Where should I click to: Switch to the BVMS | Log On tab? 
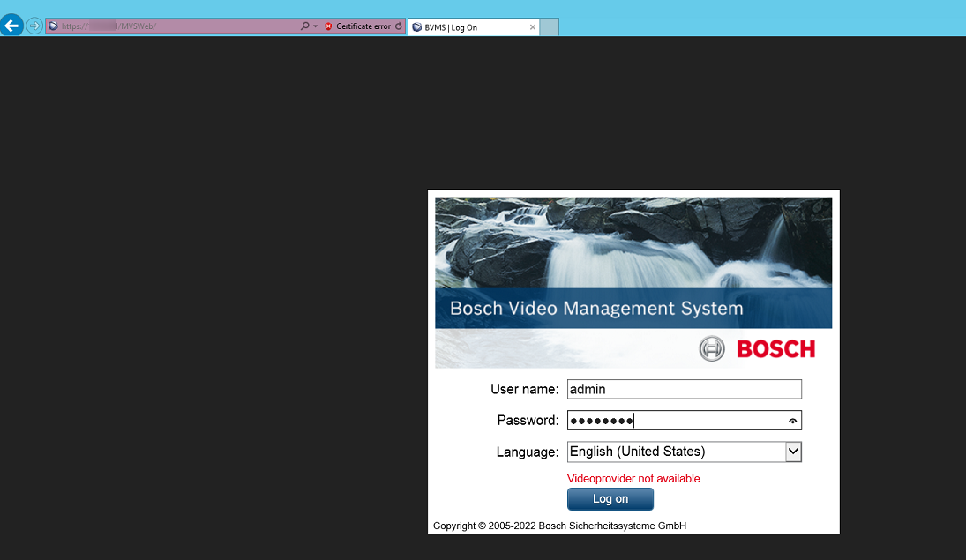pyautogui.click(x=468, y=27)
